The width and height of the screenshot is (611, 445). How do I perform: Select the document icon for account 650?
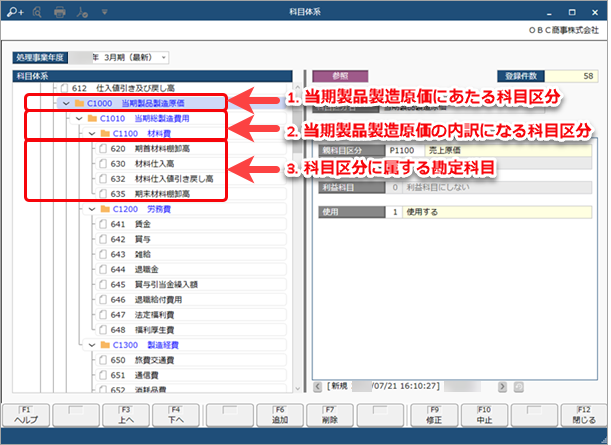coord(103,360)
